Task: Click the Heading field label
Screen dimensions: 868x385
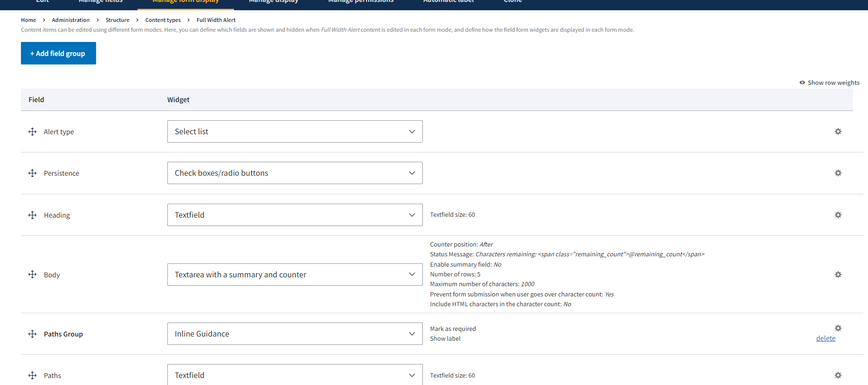Action: [57, 215]
